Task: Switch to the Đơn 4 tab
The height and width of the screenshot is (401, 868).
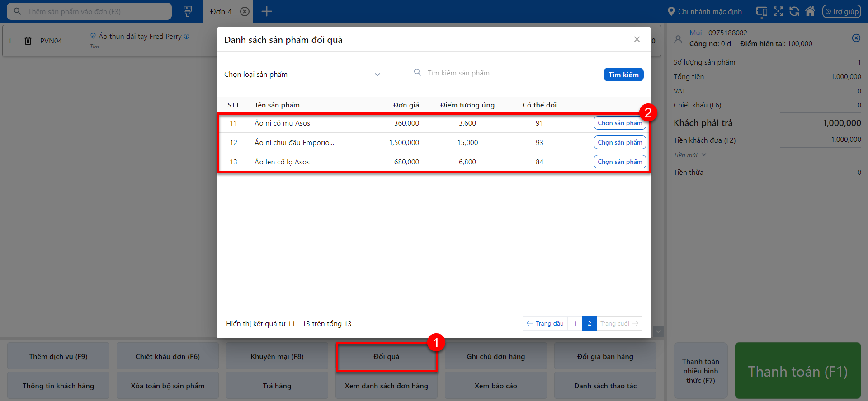Action: 221,12
